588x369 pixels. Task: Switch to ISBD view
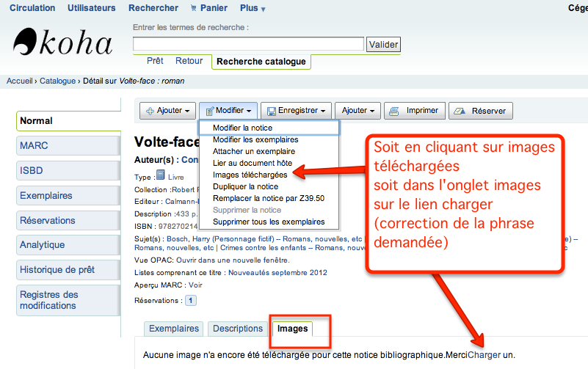68,171
